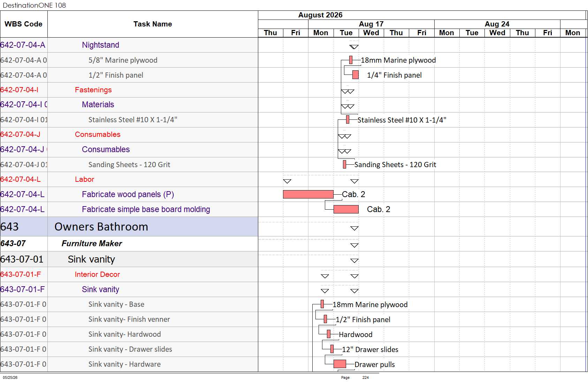
Task: Click the 1/2" Finish panel task name
Action: [116, 75]
